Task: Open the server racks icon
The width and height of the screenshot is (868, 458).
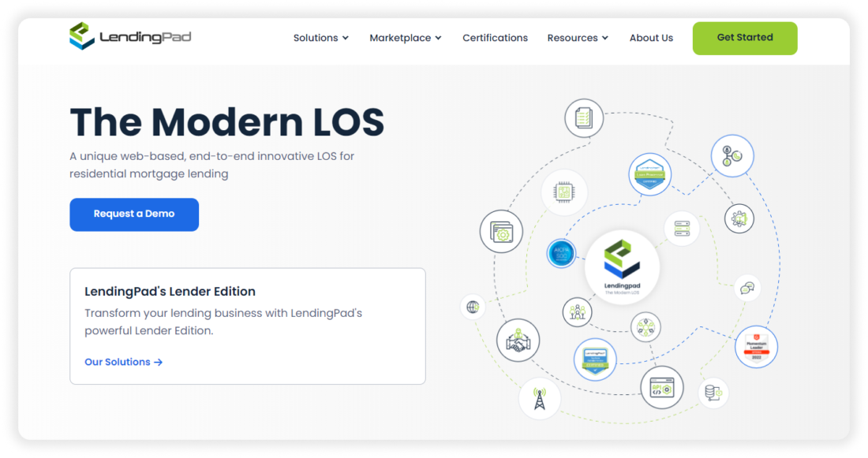Action: click(x=681, y=229)
